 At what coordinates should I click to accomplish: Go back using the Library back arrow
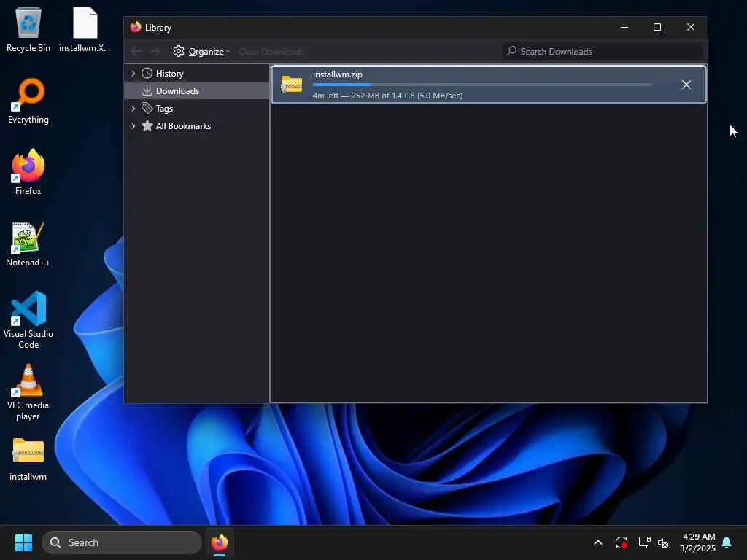(x=136, y=51)
